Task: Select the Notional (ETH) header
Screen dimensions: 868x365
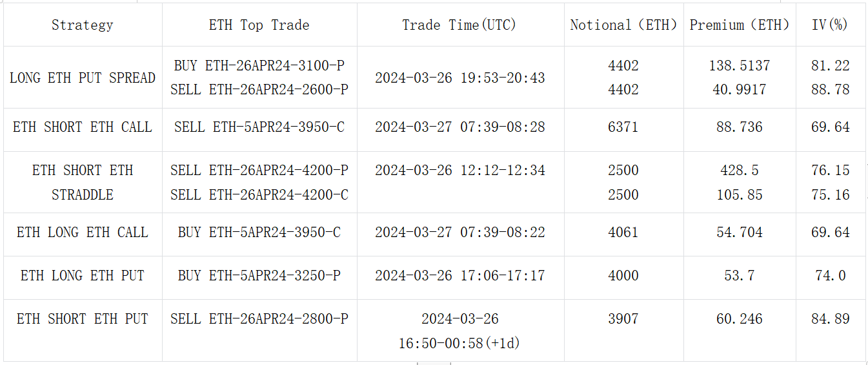Action: pyautogui.click(x=623, y=25)
